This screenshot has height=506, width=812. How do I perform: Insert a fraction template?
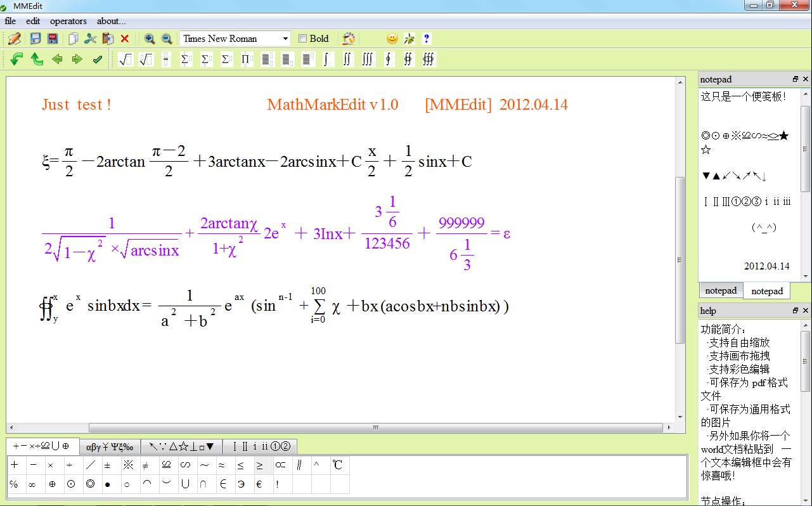pos(166,60)
